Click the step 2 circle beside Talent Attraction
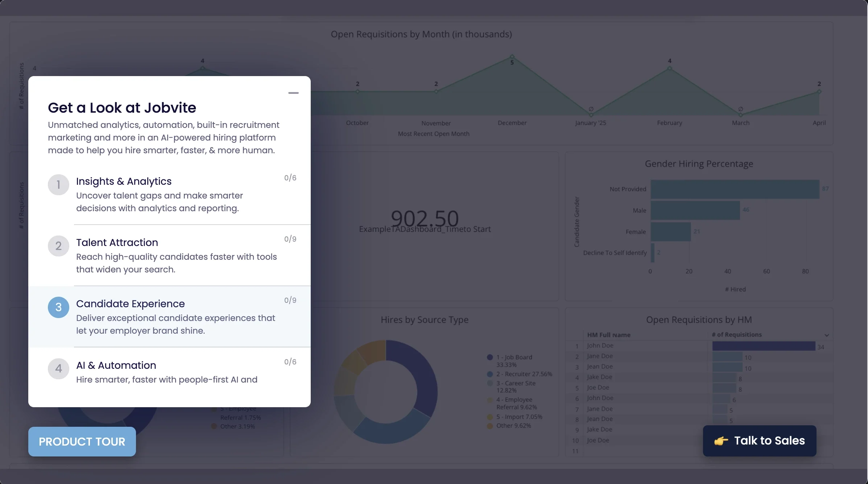 (x=58, y=246)
